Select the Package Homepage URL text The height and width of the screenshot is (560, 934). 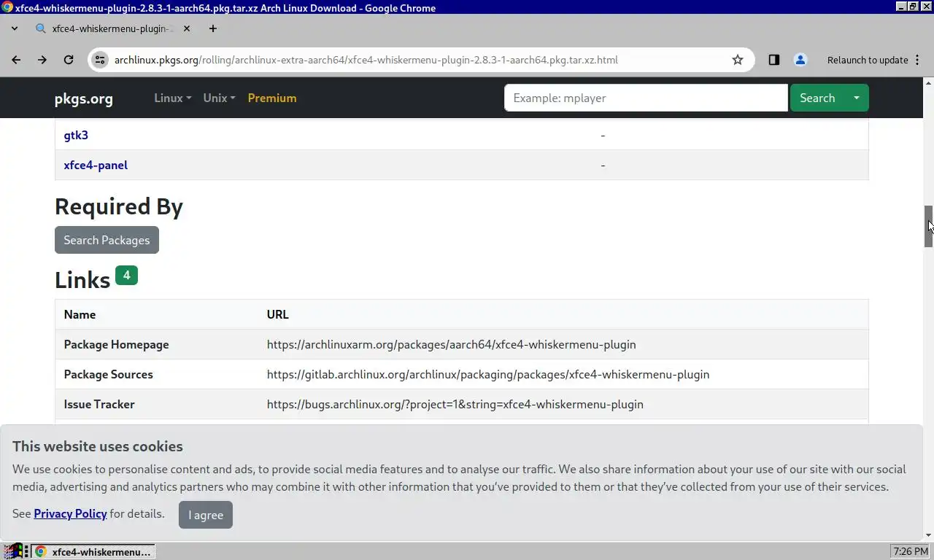point(451,344)
